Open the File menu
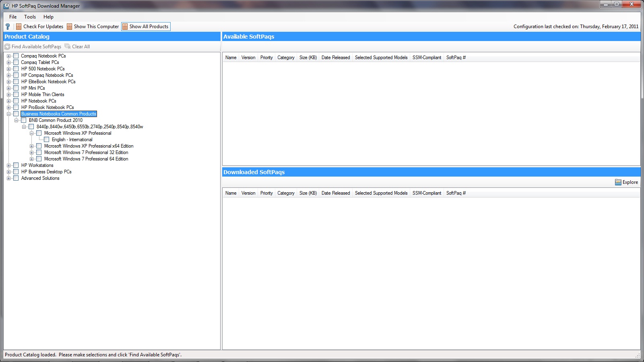Image resolution: width=644 pixels, height=362 pixels. coord(13,17)
